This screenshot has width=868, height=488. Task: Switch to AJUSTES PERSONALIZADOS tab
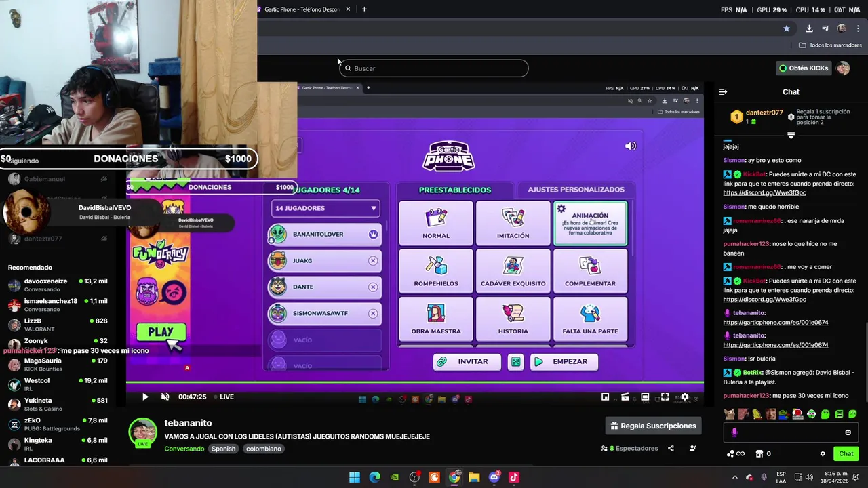[576, 190]
